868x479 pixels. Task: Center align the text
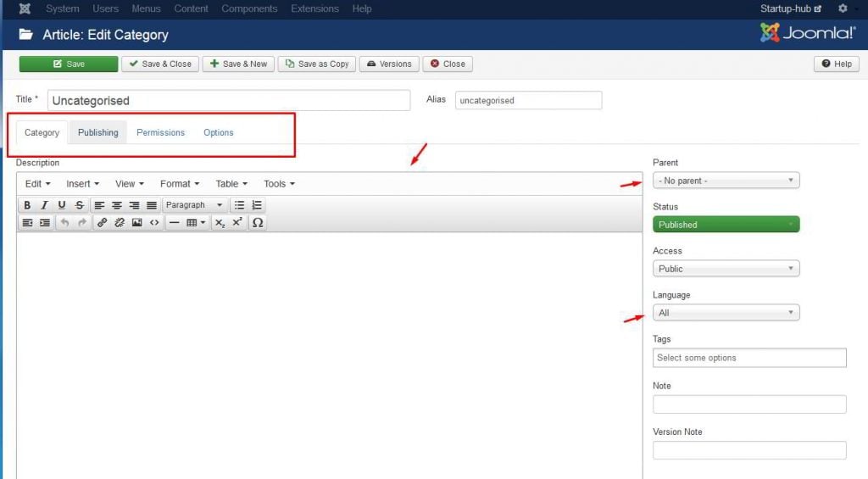coord(117,205)
